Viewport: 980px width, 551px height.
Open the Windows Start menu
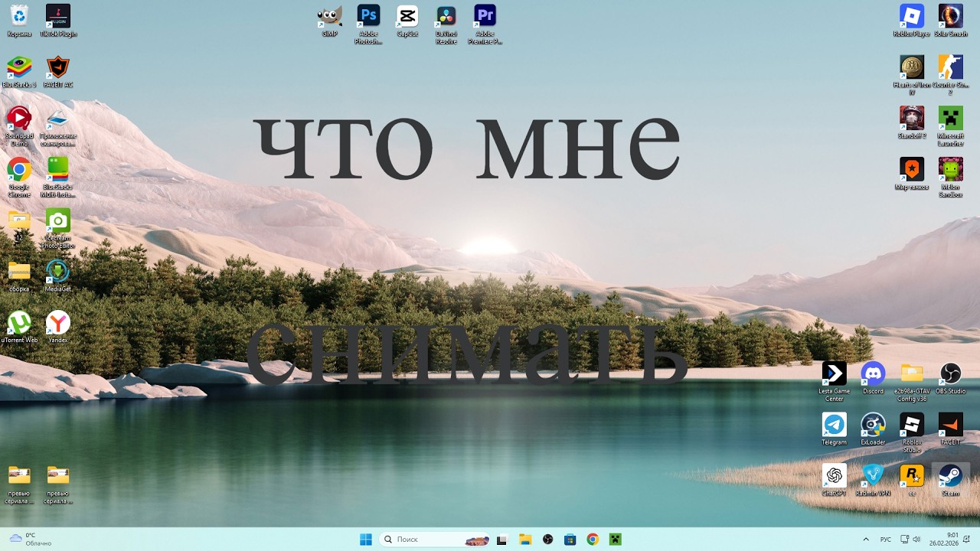tap(366, 540)
